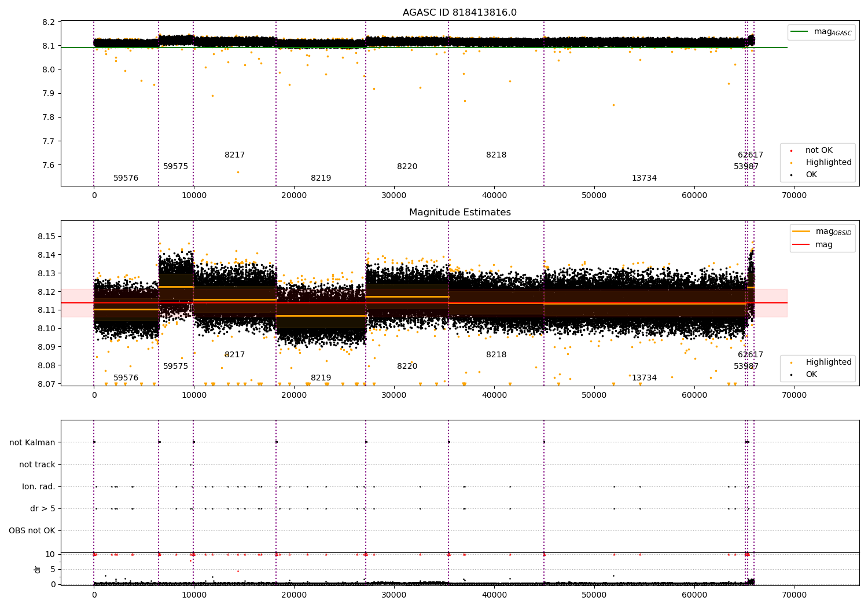The height and width of the screenshot is (608, 868).
Task: Click x-axis tick 30000 in Magnitude Estimates plot
Action: pos(394,395)
